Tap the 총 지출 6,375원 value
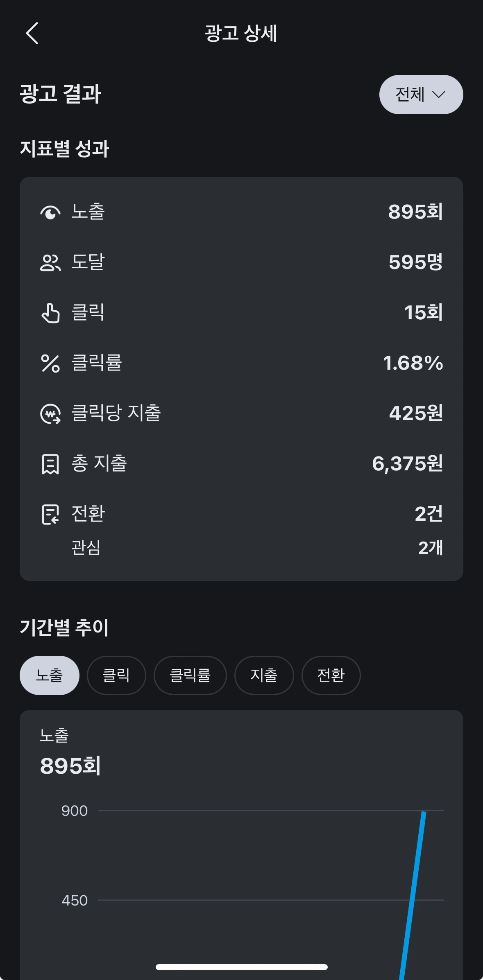483x980 pixels. [x=407, y=464]
